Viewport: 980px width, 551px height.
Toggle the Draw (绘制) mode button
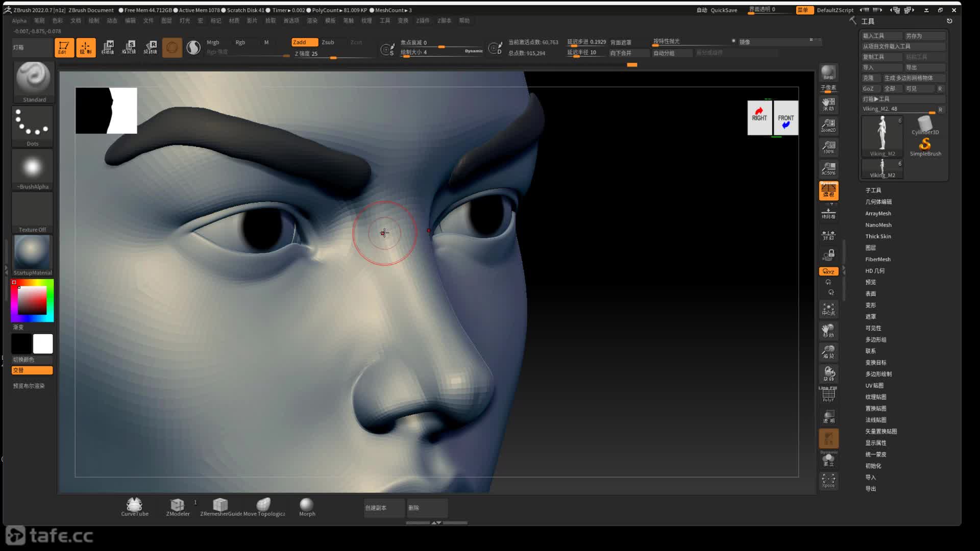pos(86,47)
